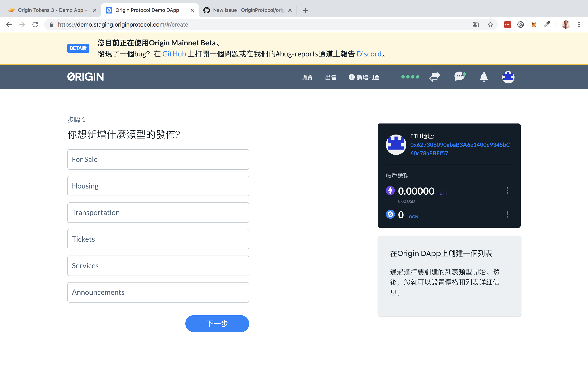The image size is (588, 368).
Task: Click the 下一步 next button
Action: click(217, 324)
